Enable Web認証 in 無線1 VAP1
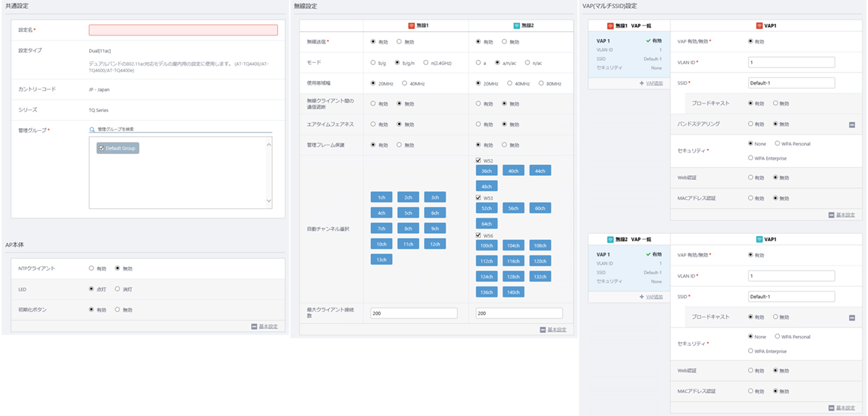868x416 pixels. [x=751, y=177]
